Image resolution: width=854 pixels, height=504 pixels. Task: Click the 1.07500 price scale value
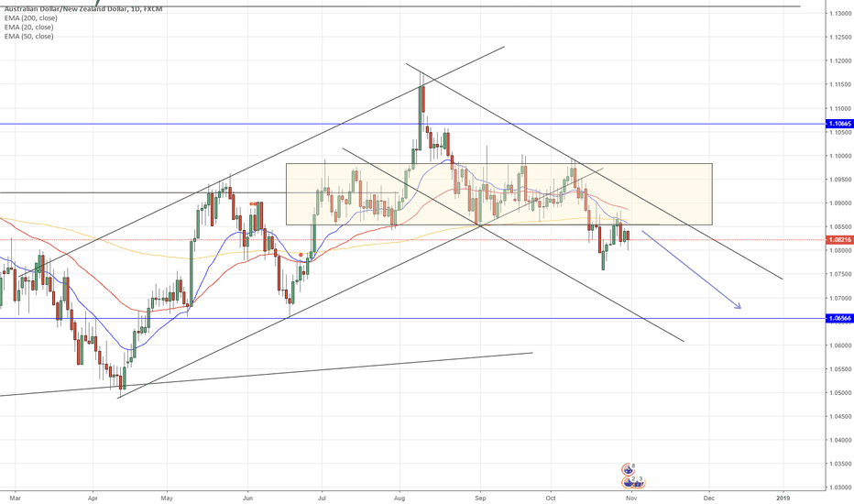(x=841, y=274)
